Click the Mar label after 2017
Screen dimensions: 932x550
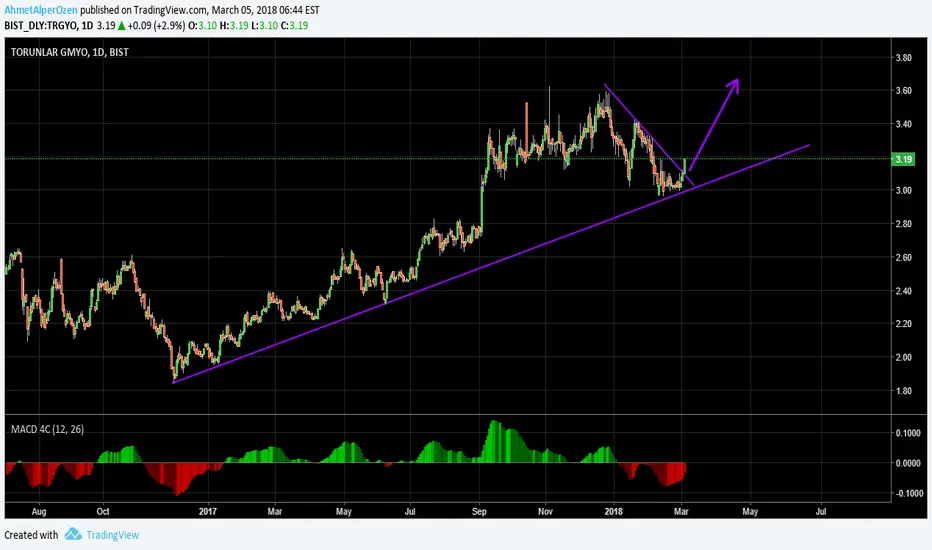pos(275,511)
